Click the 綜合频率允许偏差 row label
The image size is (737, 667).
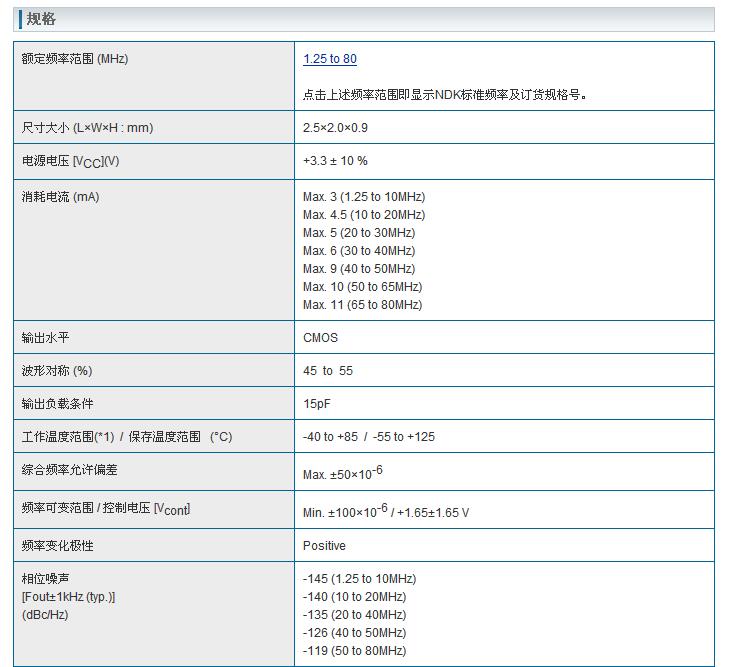point(69,470)
